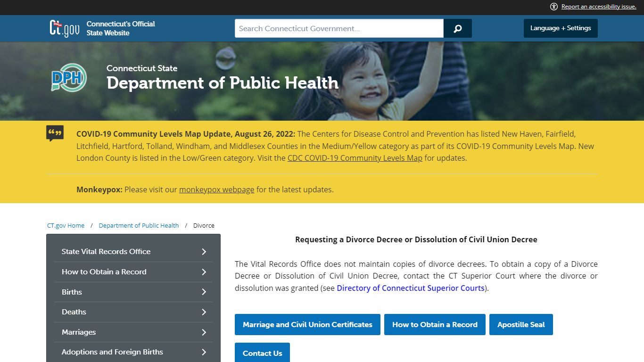Click the quote alert icon in yellow banner

pyautogui.click(x=55, y=133)
